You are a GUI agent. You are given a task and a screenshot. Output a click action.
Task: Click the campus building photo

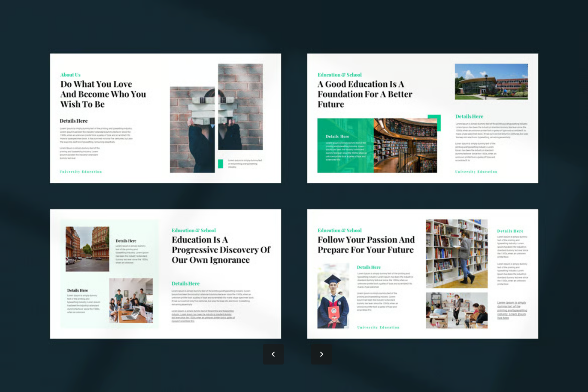[x=491, y=82]
